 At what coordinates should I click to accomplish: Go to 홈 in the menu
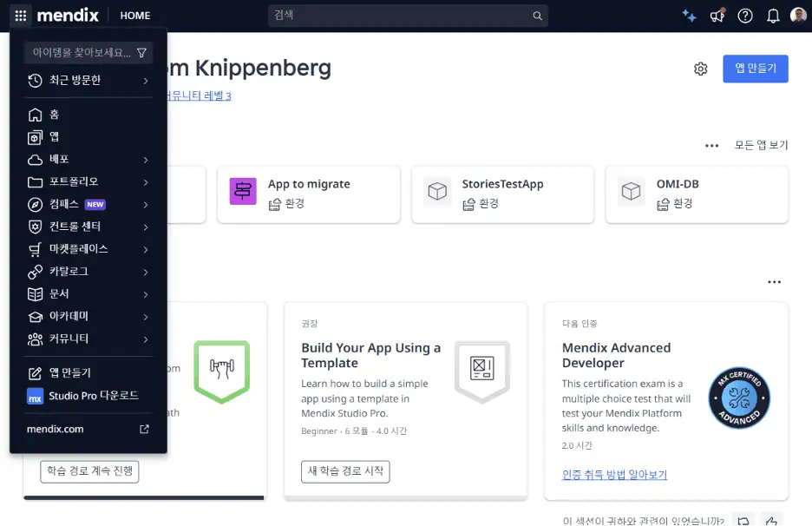tap(88, 115)
